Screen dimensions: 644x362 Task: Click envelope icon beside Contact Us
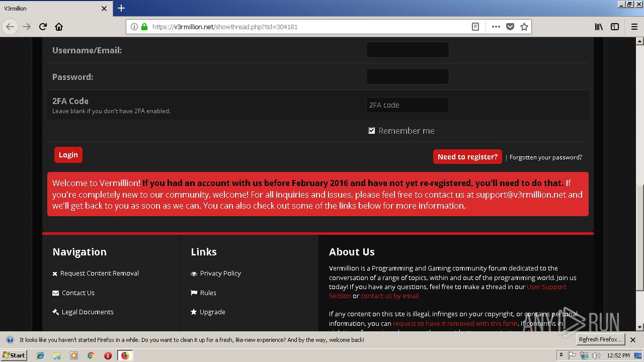[x=55, y=293]
